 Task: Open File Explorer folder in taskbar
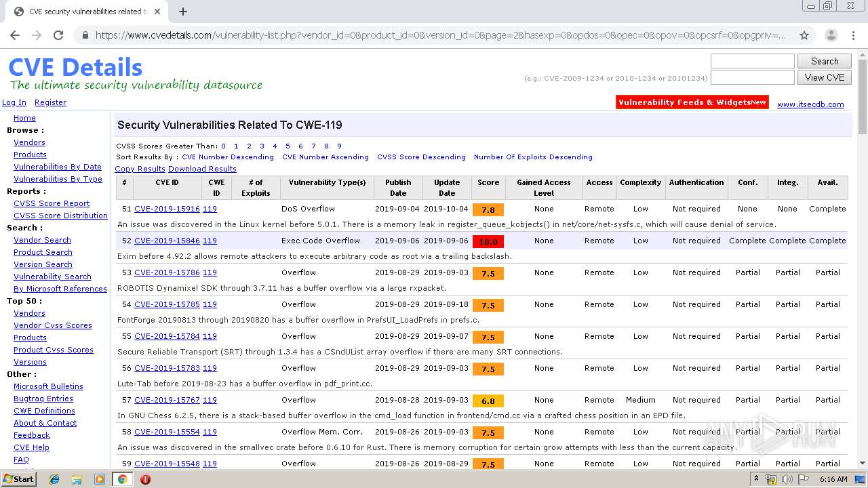77,479
